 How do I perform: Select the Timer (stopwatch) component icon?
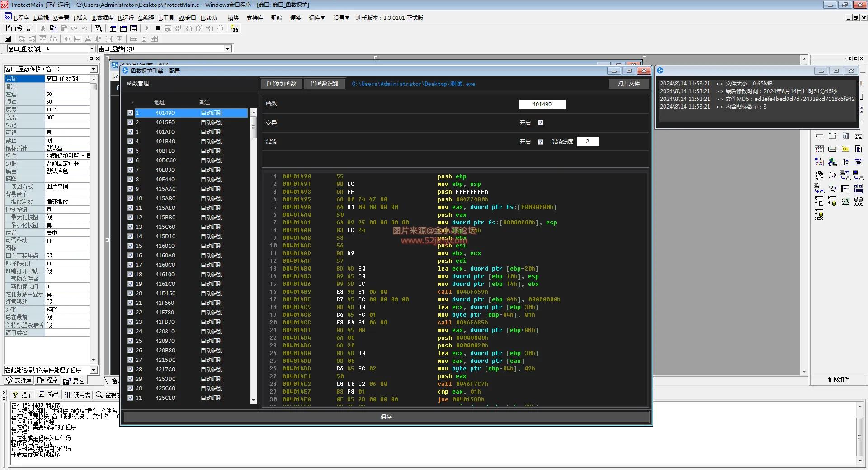pos(819,176)
